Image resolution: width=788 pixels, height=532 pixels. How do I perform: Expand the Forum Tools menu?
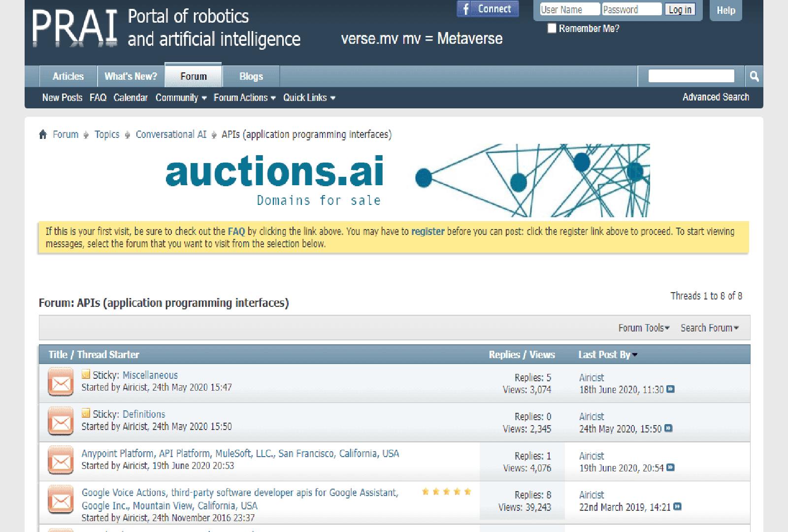[643, 328]
